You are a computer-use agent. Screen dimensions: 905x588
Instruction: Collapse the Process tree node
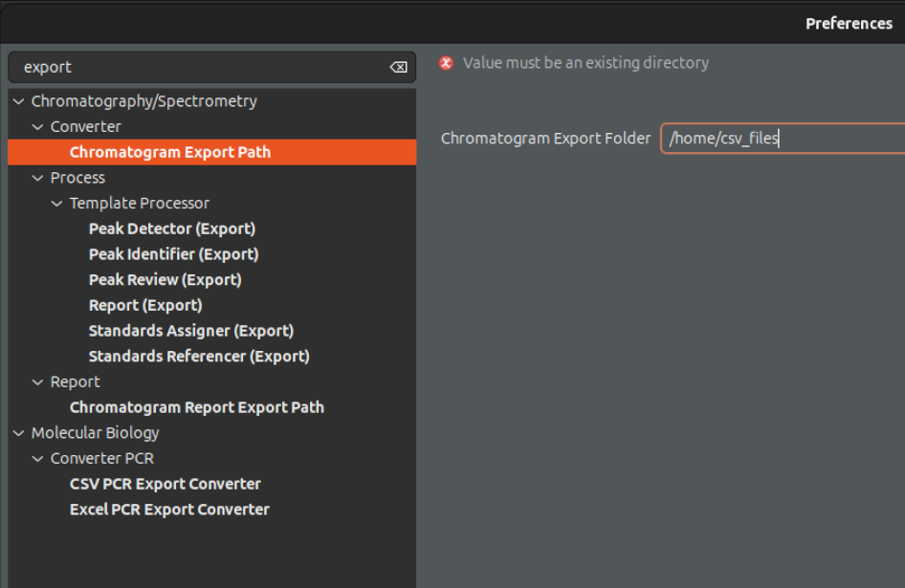pyautogui.click(x=38, y=178)
